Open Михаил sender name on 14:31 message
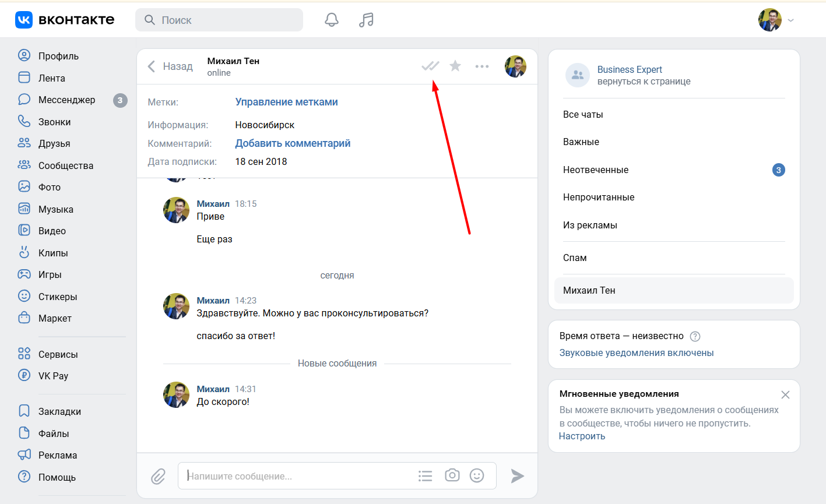Image resolution: width=826 pixels, height=504 pixels. coord(213,389)
